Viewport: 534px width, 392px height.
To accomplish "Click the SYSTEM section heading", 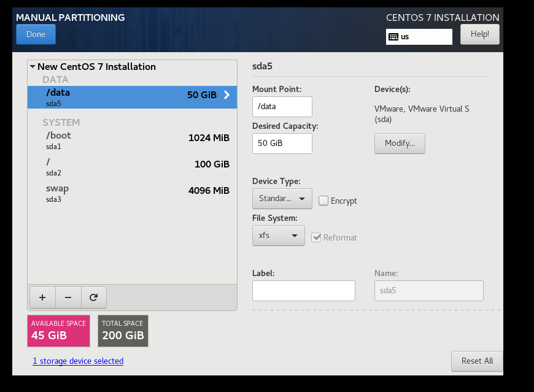I will pos(61,123).
